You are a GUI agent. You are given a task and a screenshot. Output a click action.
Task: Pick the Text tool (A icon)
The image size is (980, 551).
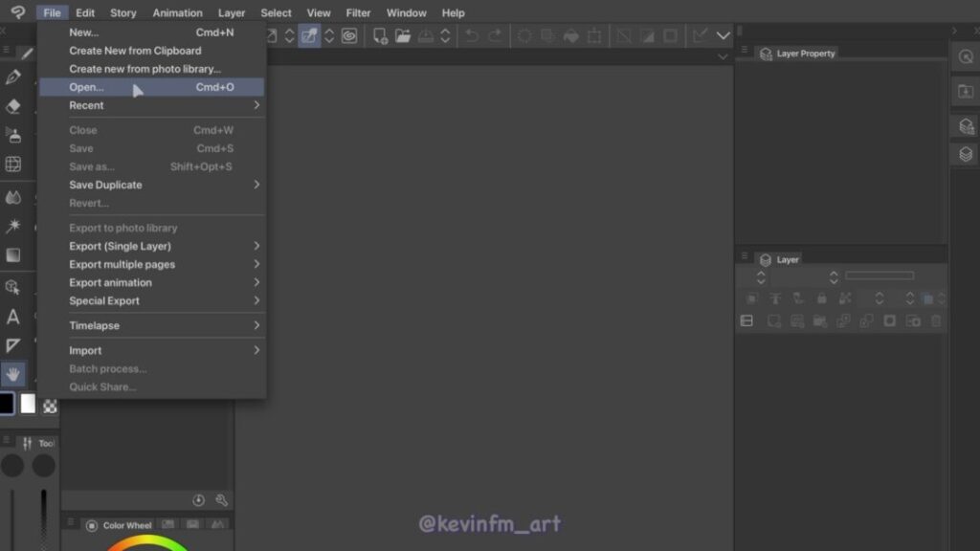[x=13, y=317]
